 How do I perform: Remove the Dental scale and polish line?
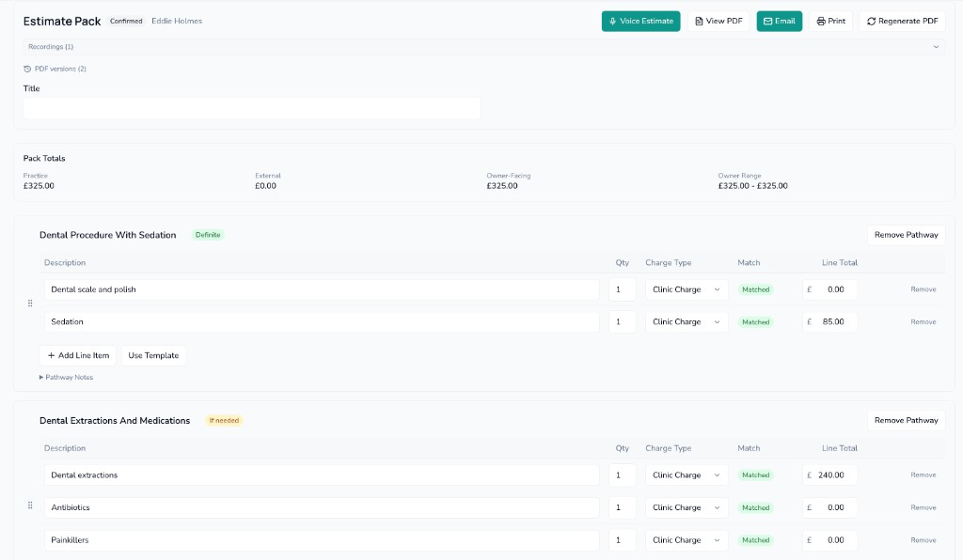coord(924,289)
